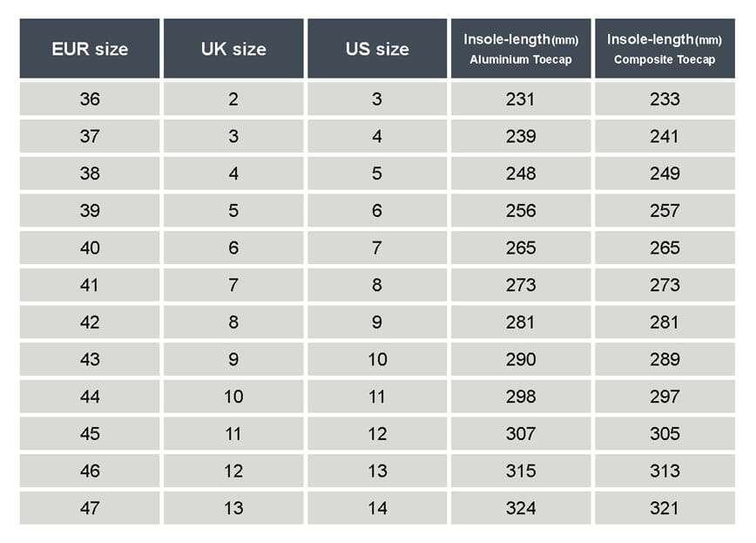The image size is (756, 543).
Task: Click the EUR size column header
Action: [x=90, y=48]
